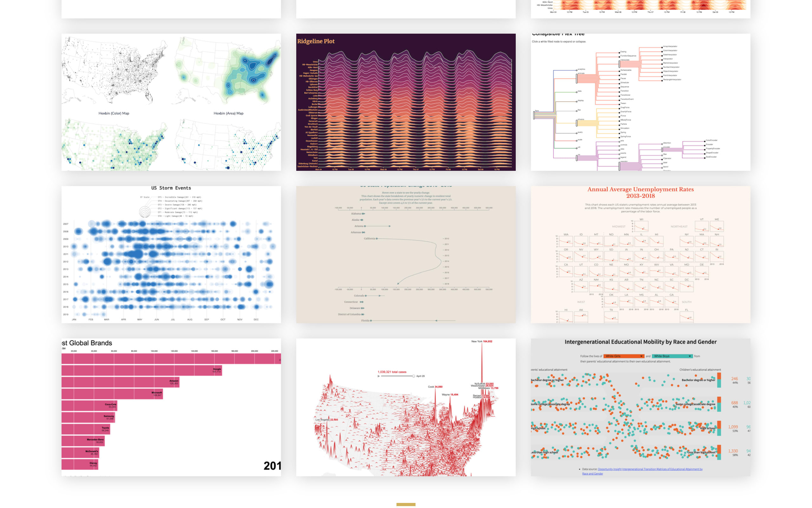Open the red spike map of total cases
The image size is (812, 508).
[x=406, y=407]
